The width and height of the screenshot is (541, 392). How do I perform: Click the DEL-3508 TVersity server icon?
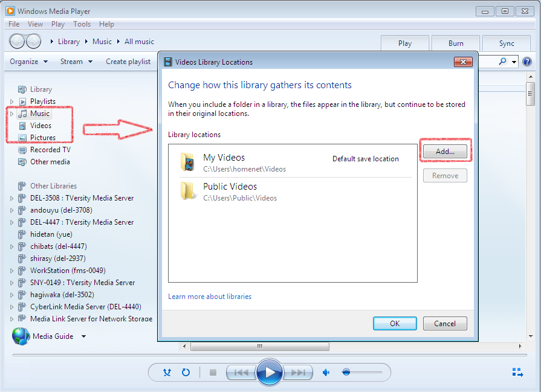[22, 198]
